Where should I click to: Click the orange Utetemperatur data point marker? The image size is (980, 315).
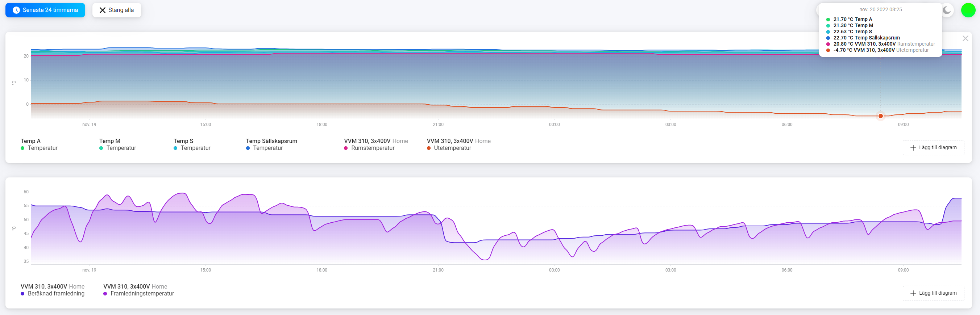click(x=880, y=116)
